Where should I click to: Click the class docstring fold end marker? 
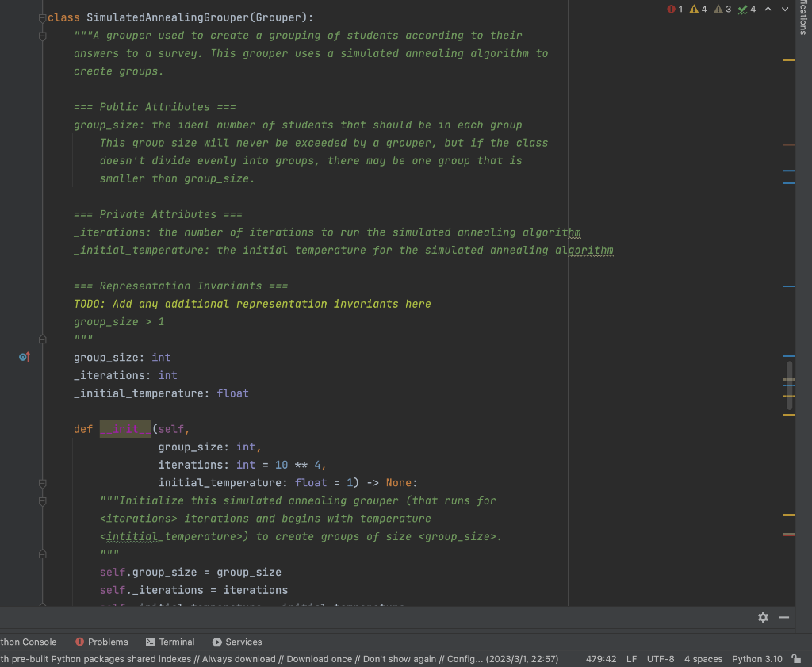43,339
